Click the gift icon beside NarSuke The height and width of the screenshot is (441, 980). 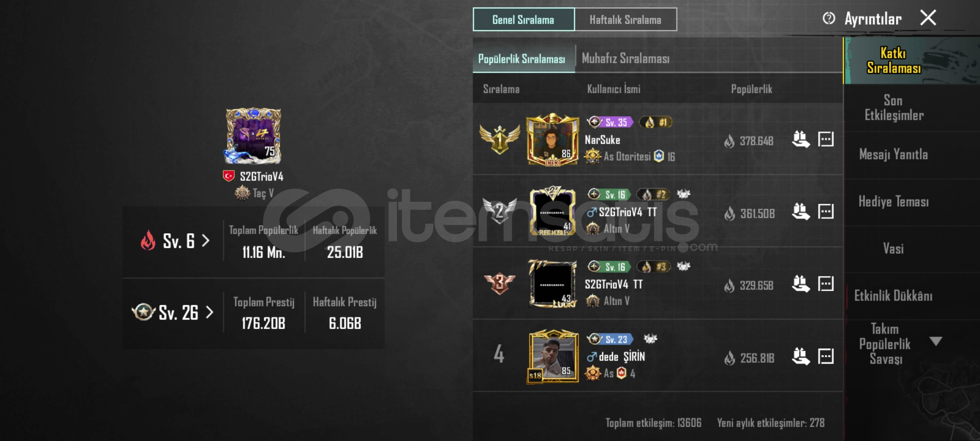801,140
